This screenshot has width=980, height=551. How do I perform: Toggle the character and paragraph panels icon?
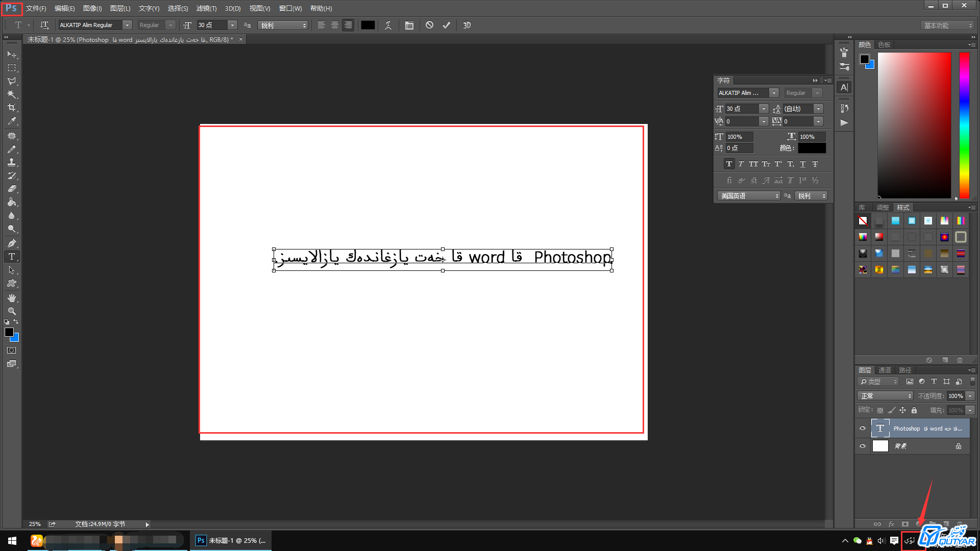pyautogui.click(x=409, y=25)
